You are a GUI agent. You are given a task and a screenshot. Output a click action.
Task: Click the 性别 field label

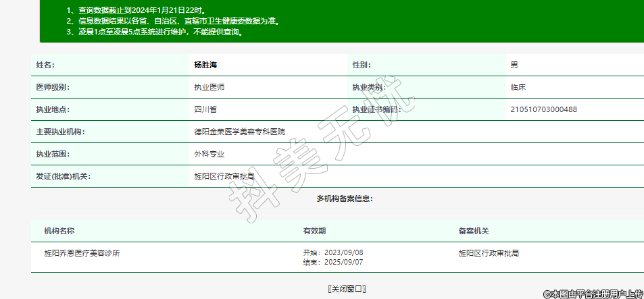(x=362, y=65)
